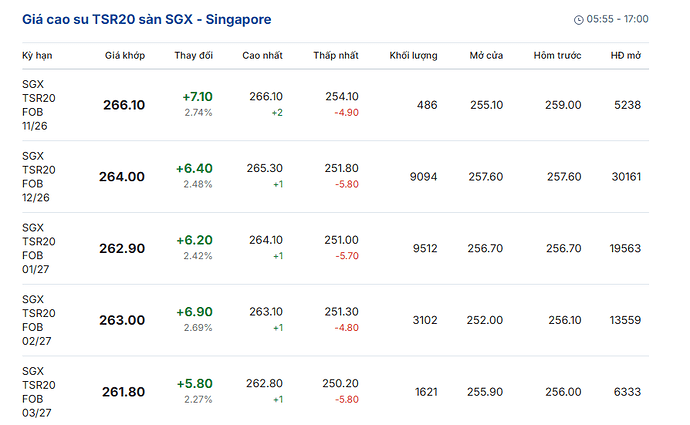Image resolution: width=690 pixels, height=425 pixels.
Task: Click the 'Kỳ hạn' column header
Action: [x=37, y=55]
